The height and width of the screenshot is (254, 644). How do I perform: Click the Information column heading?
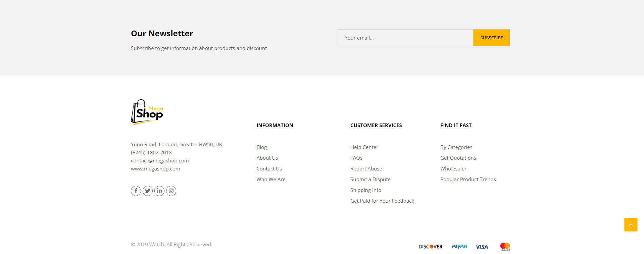[x=275, y=125]
